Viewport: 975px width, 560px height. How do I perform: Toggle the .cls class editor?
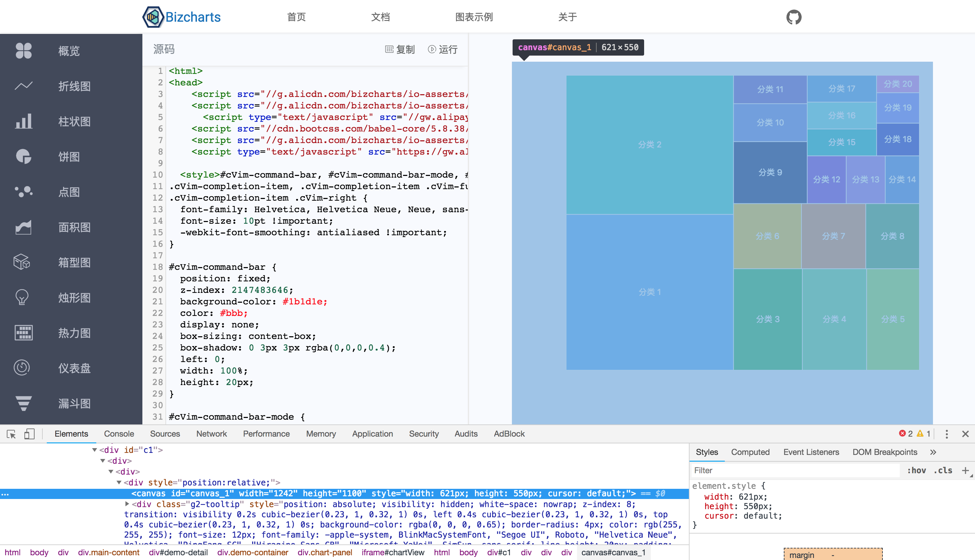click(x=943, y=470)
